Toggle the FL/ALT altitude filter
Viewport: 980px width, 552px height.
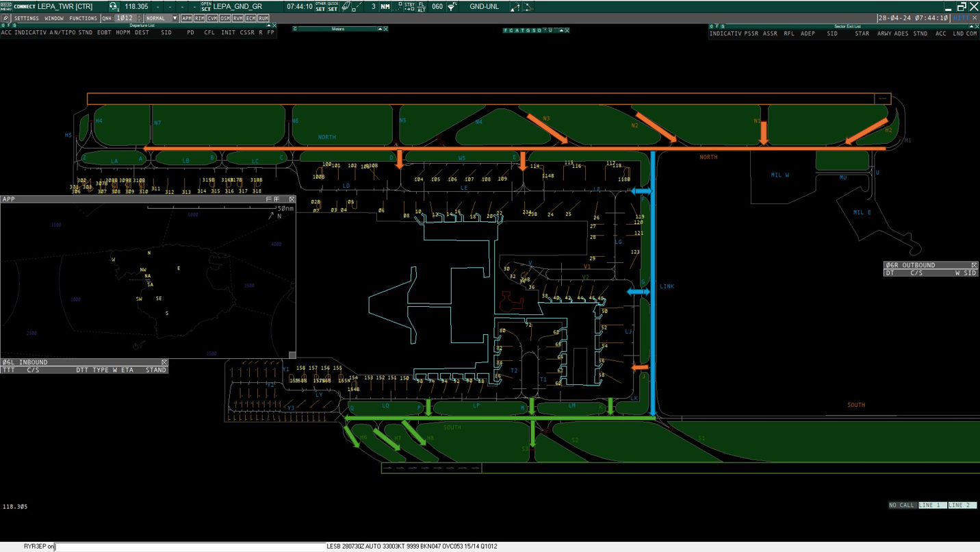422,7
